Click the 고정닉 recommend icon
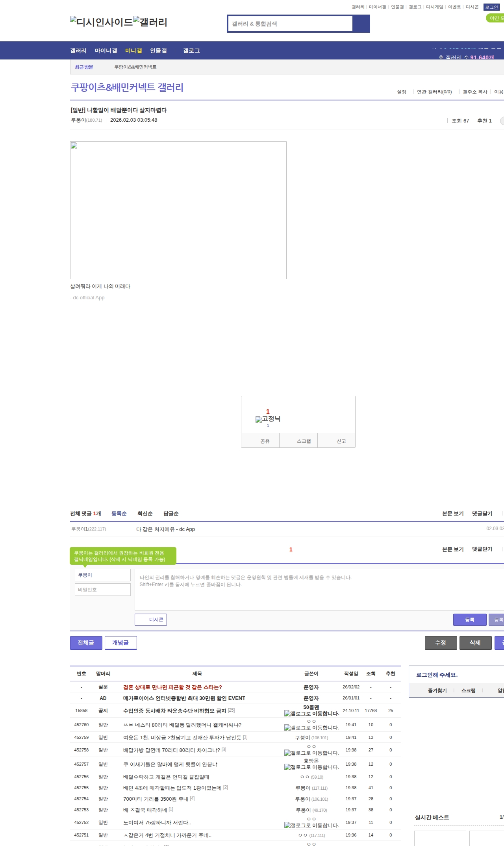The height and width of the screenshot is (846, 504). (x=268, y=419)
